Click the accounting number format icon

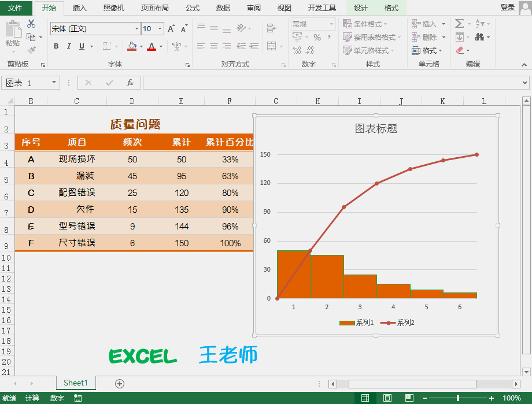(x=297, y=36)
